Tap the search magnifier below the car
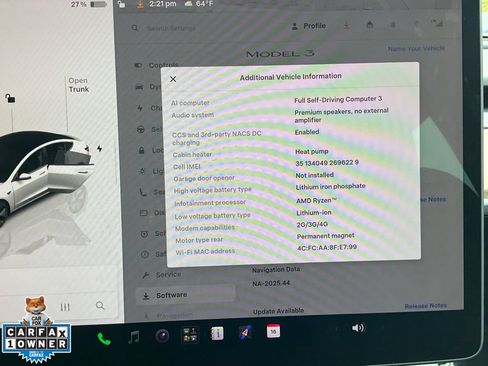488x366 pixels. (100, 305)
